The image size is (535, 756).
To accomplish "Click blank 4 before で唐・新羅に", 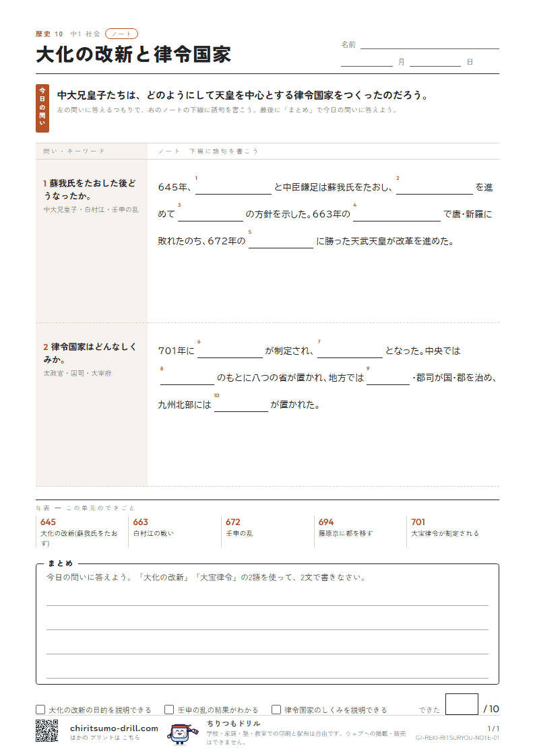I will 397,215.
